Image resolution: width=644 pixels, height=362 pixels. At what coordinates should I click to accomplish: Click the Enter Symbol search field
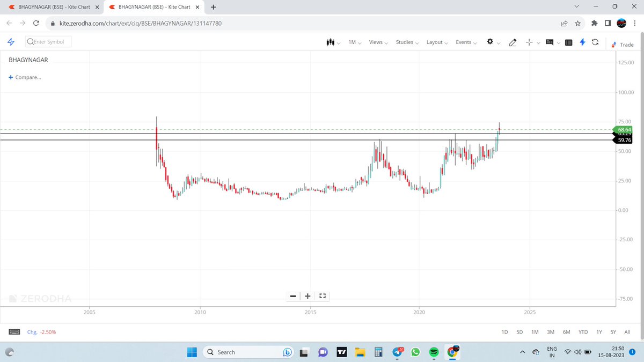pos(48,42)
